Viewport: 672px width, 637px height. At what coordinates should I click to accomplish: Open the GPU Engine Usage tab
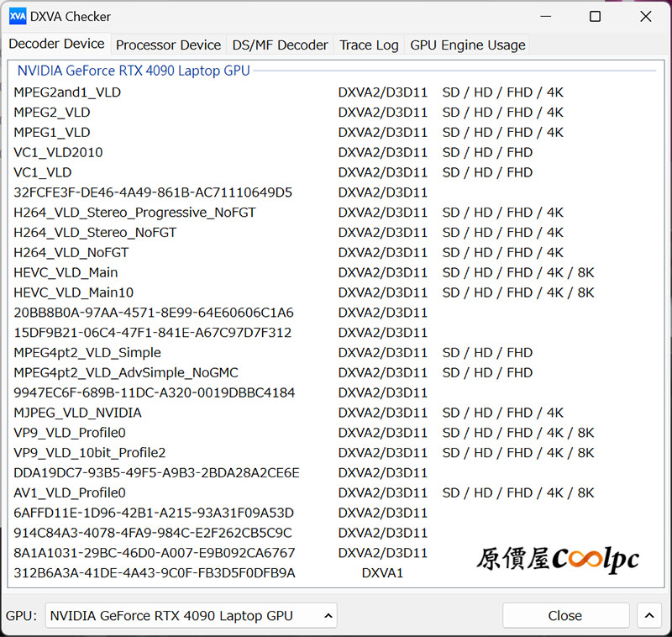pyautogui.click(x=468, y=45)
